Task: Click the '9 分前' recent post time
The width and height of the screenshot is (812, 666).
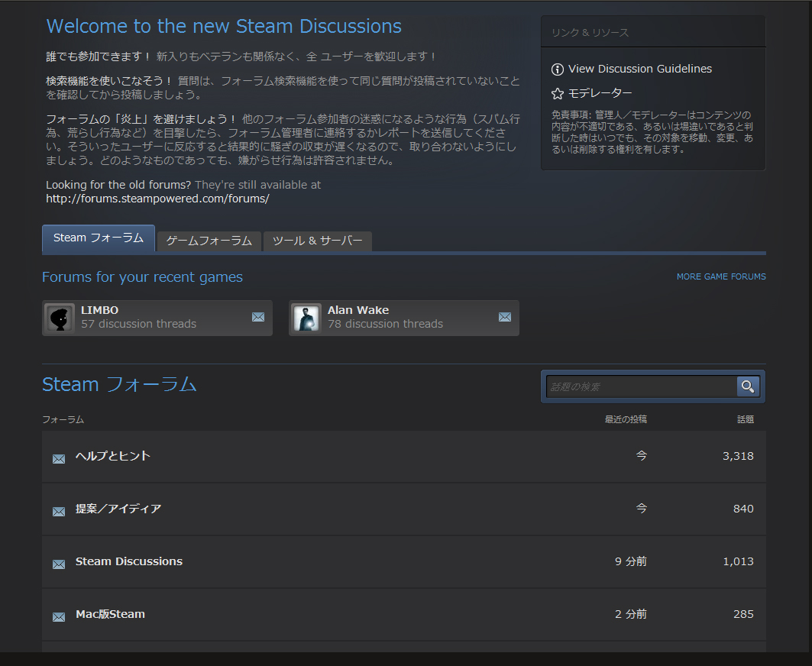Action: click(x=631, y=561)
